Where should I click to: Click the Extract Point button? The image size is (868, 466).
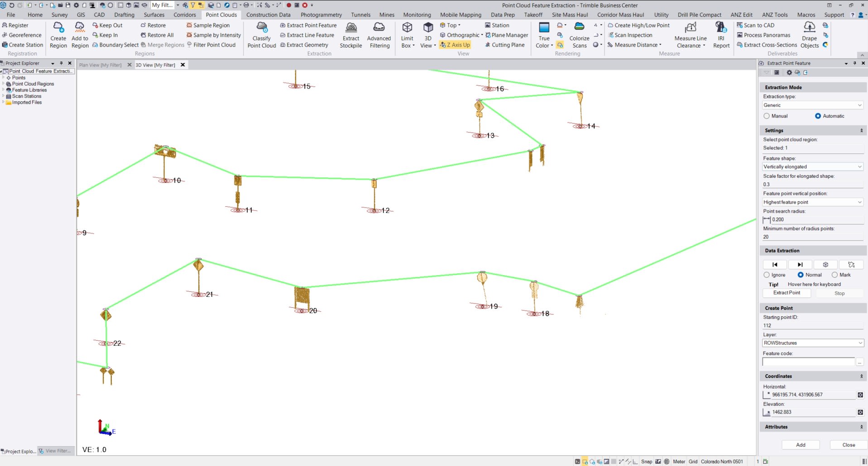click(x=786, y=293)
